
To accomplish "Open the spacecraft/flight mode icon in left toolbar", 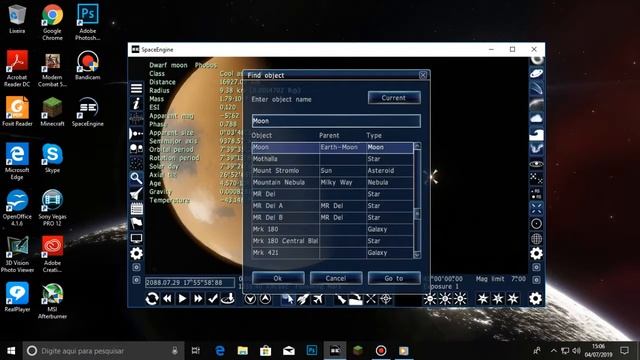I will point(136,193).
